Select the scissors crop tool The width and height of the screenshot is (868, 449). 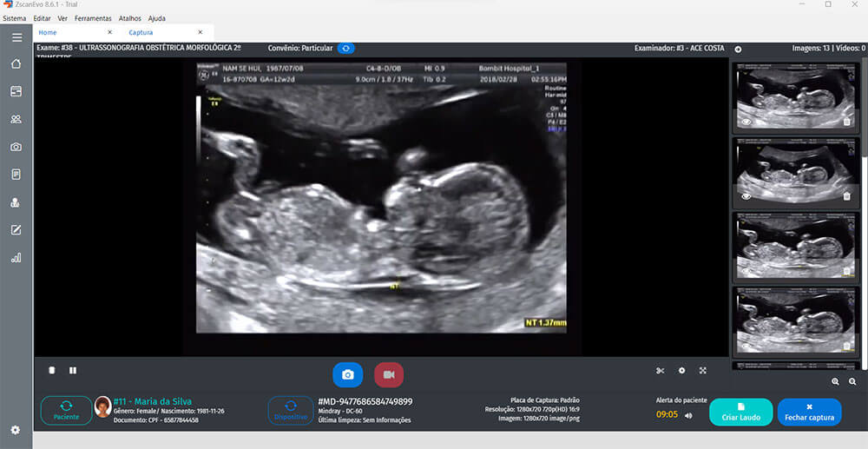click(x=660, y=370)
